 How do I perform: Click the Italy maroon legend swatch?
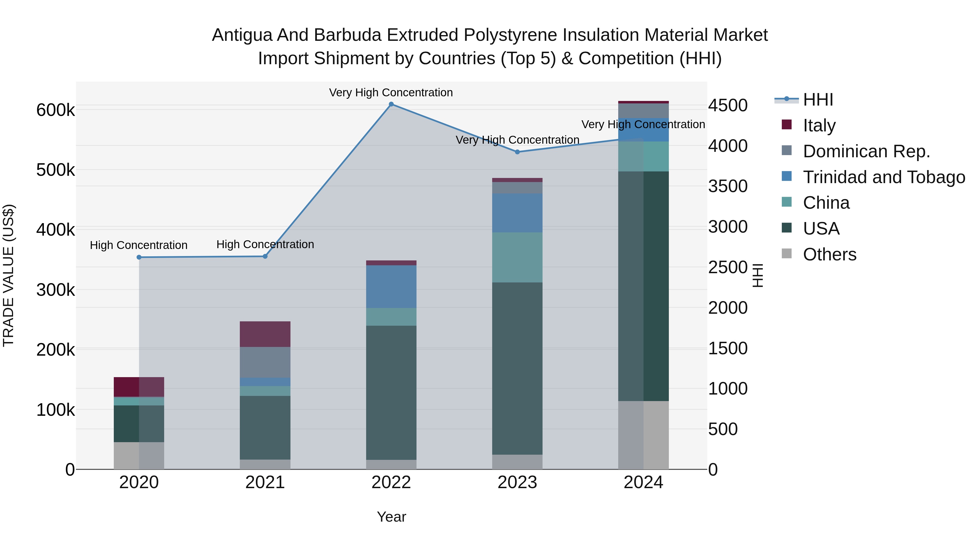coord(786,124)
